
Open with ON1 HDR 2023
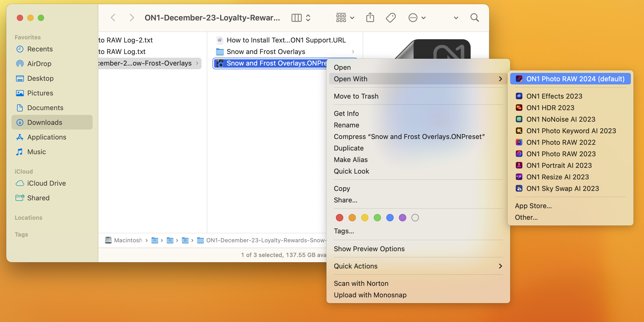tap(570, 108)
